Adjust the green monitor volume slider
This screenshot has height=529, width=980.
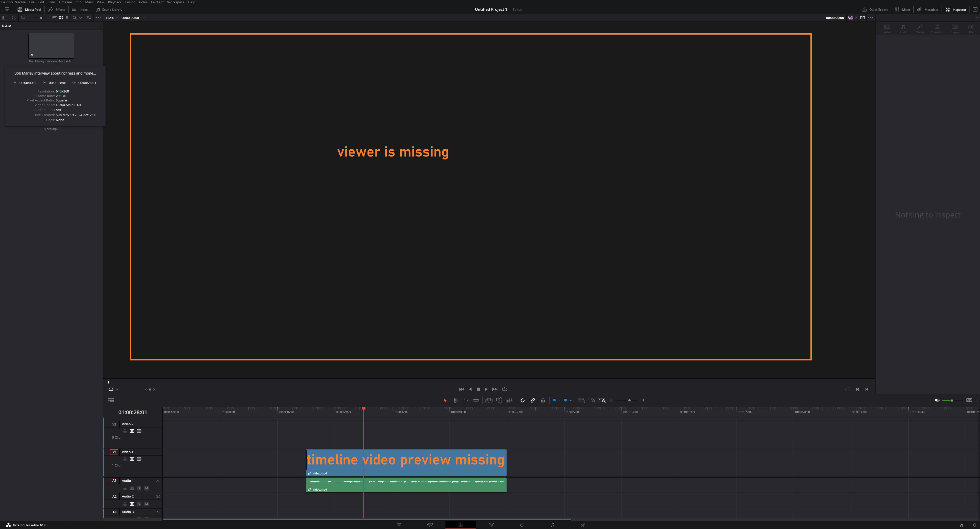(x=952, y=400)
